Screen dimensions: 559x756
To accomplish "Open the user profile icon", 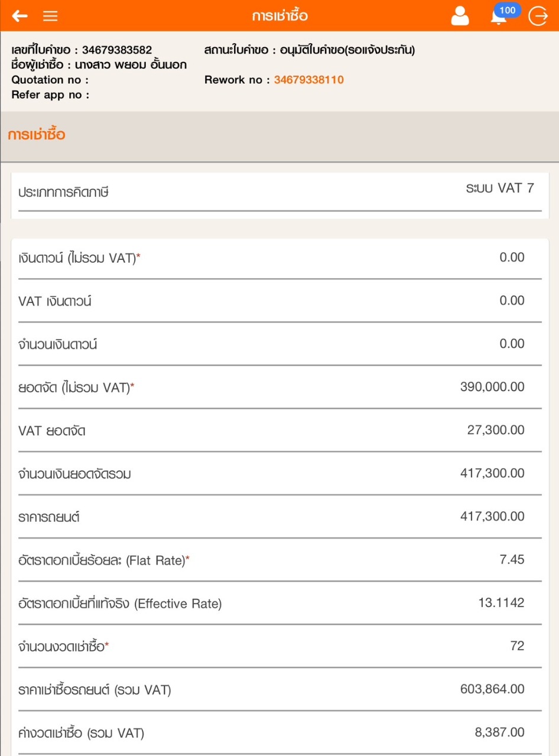I will click(460, 16).
